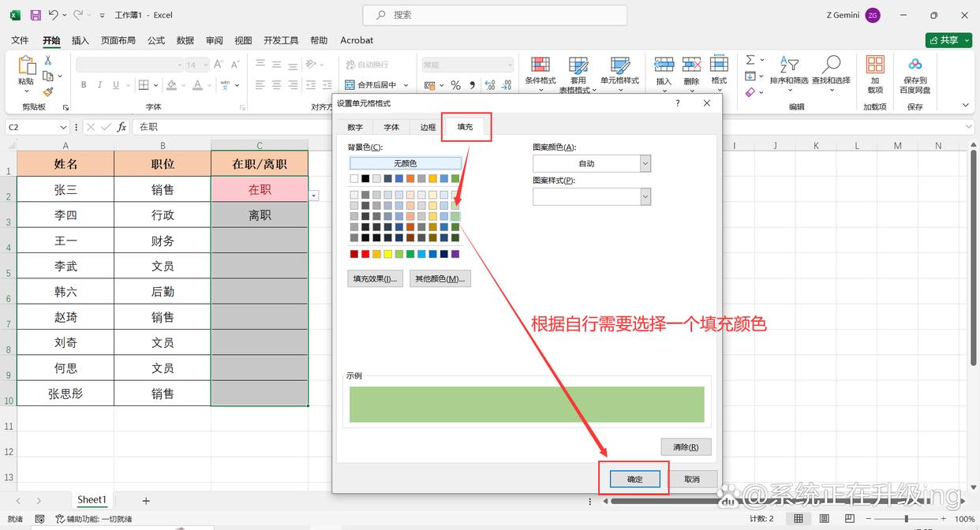This screenshot has width=980, height=530.
Task: Click the comma style icon
Action: point(472,84)
